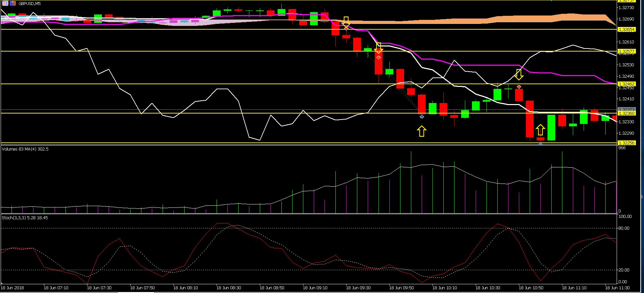Click the 1.32730 value on the price scale
The width and height of the screenshot is (644, 293).
pyautogui.click(x=627, y=8)
